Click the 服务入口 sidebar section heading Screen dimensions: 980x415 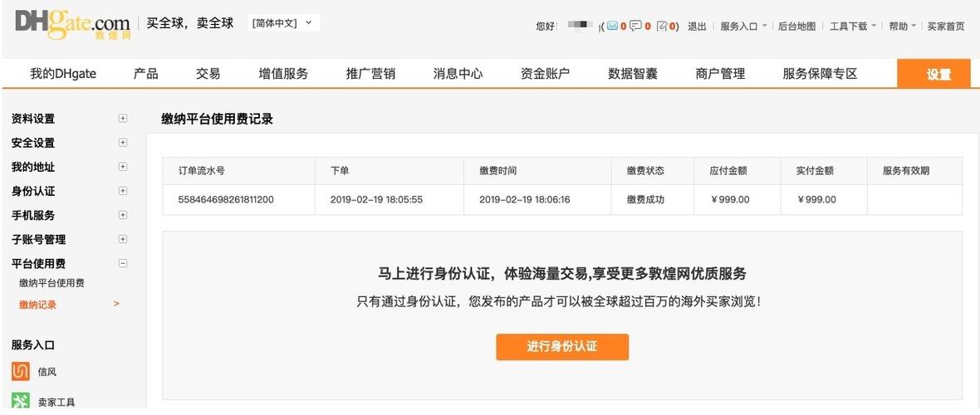coord(33,345)
